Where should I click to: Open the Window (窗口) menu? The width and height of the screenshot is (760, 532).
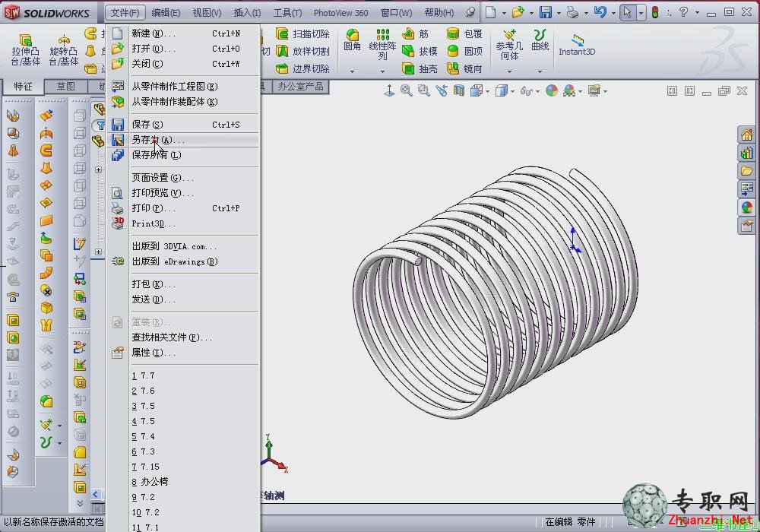(397, 13)
